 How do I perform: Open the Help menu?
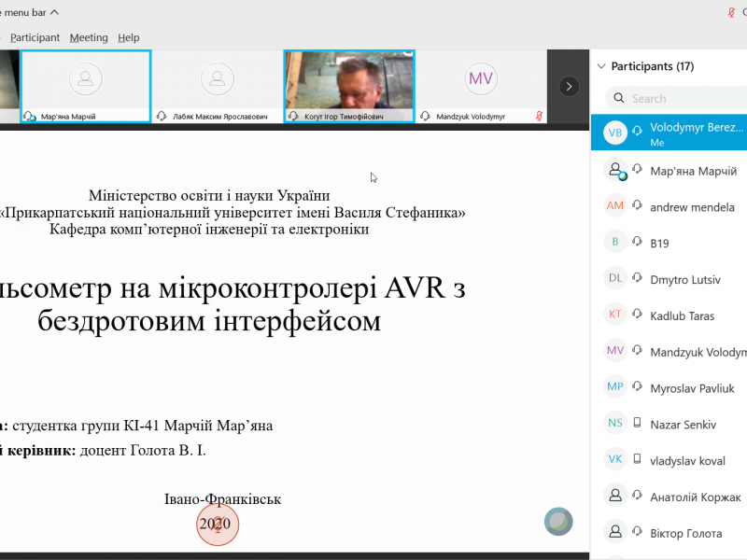pos(129,37)
